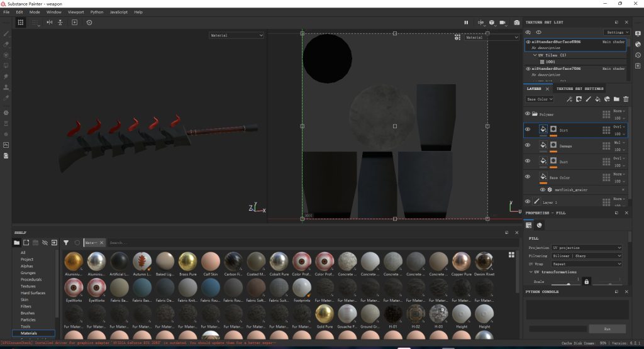
Task: Click the video camera icon in viewport toolbar
Action: point(502,23)
